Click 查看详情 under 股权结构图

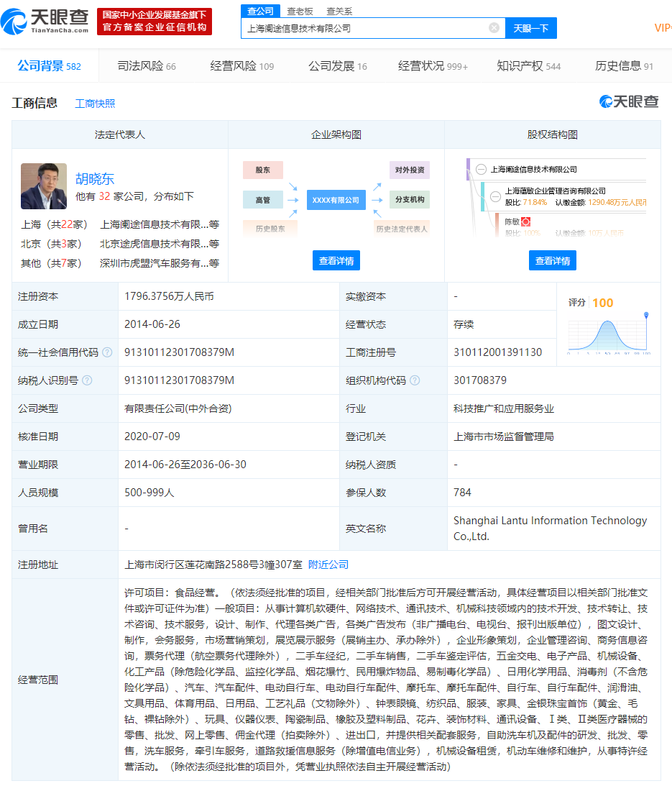pos(552,260)
